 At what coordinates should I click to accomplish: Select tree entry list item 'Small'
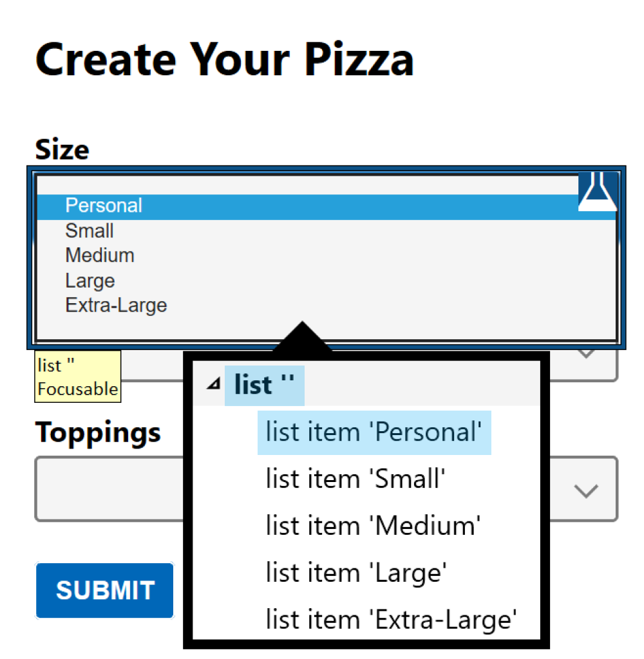pyautogui.click(x=355, y=479)
